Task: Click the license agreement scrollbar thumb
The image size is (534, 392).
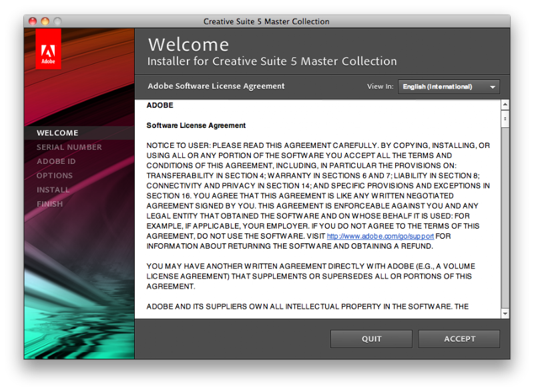Action: pos(505,119)
